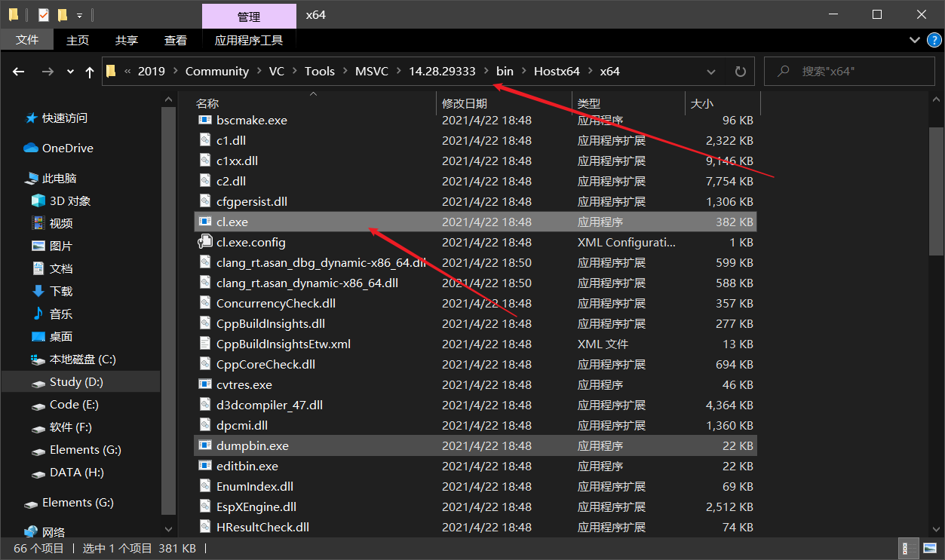Image resolution: width=945 pixels, height=560 pixels.
Task: Go to the bin breadcrumb folder
Action: 505,72
